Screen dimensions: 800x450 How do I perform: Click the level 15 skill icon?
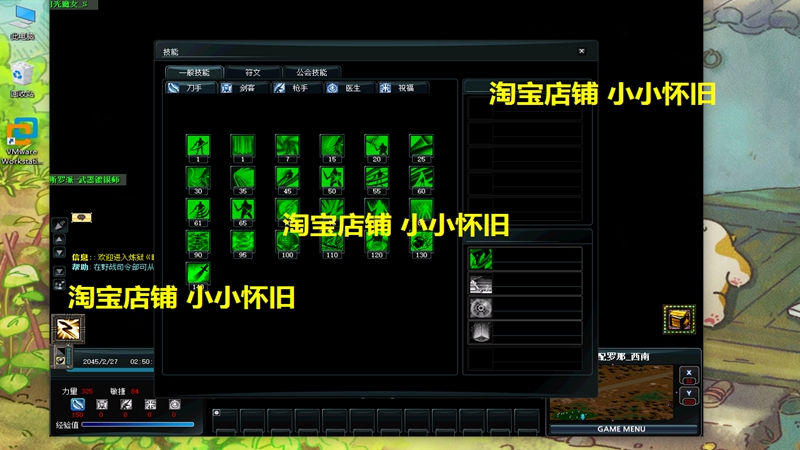coord(332,146)
